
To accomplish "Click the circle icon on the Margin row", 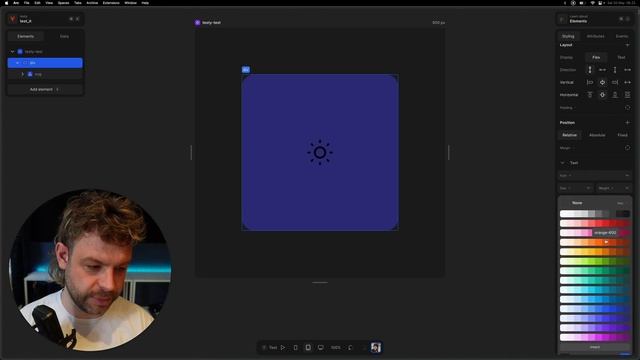I will tap(627, 148).
